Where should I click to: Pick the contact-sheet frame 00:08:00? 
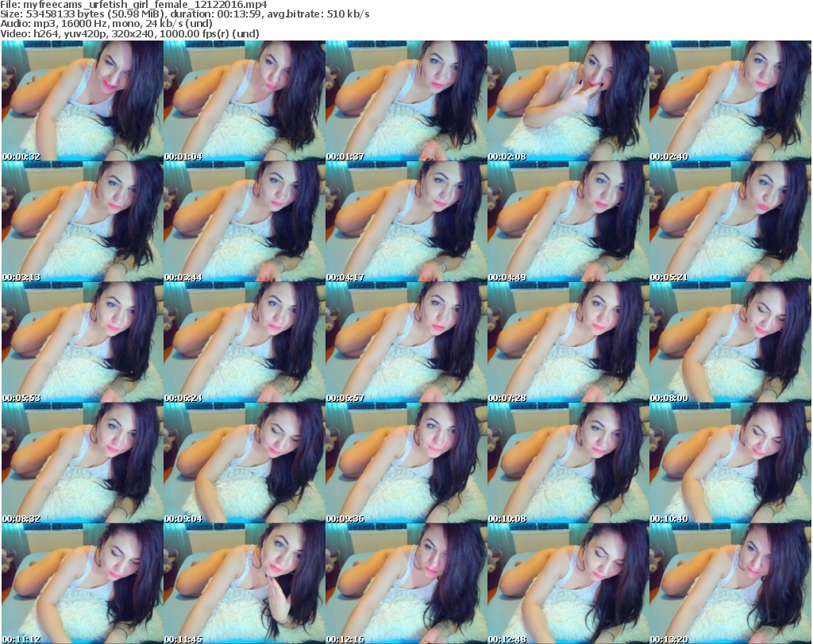pos(730,342)
